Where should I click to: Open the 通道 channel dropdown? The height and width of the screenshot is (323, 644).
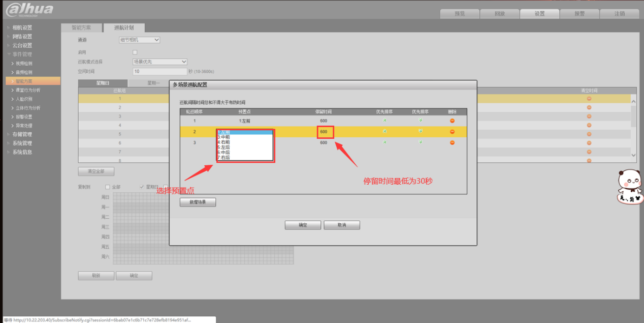(146, 40)
